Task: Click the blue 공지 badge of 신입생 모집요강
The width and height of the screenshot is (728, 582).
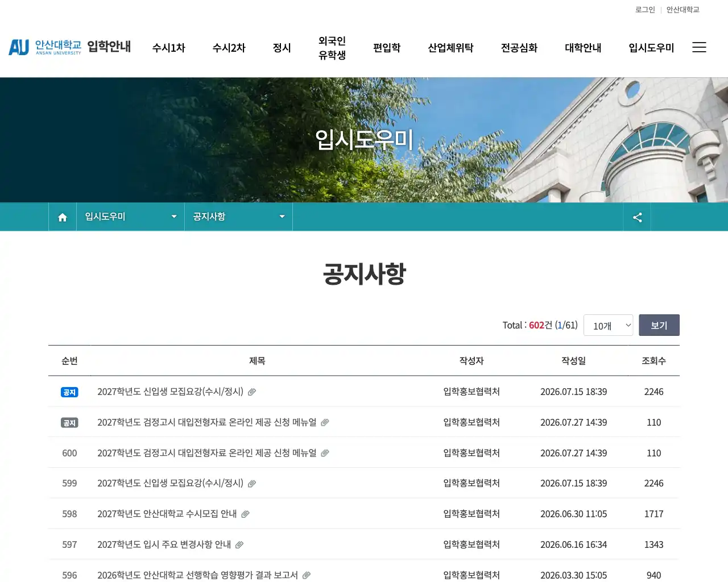Action: (x=69, y=392)
